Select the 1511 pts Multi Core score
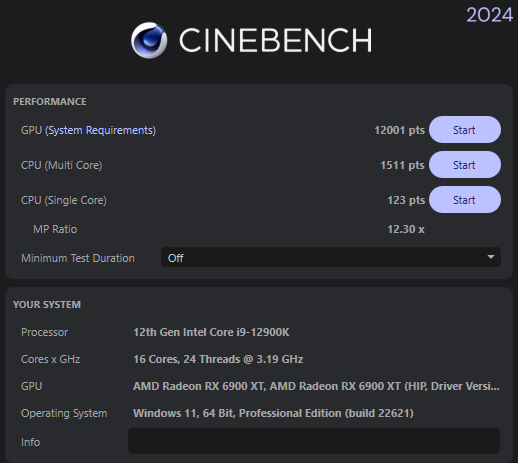The width and height of the screenshot is (518, 463). point(402,165)
